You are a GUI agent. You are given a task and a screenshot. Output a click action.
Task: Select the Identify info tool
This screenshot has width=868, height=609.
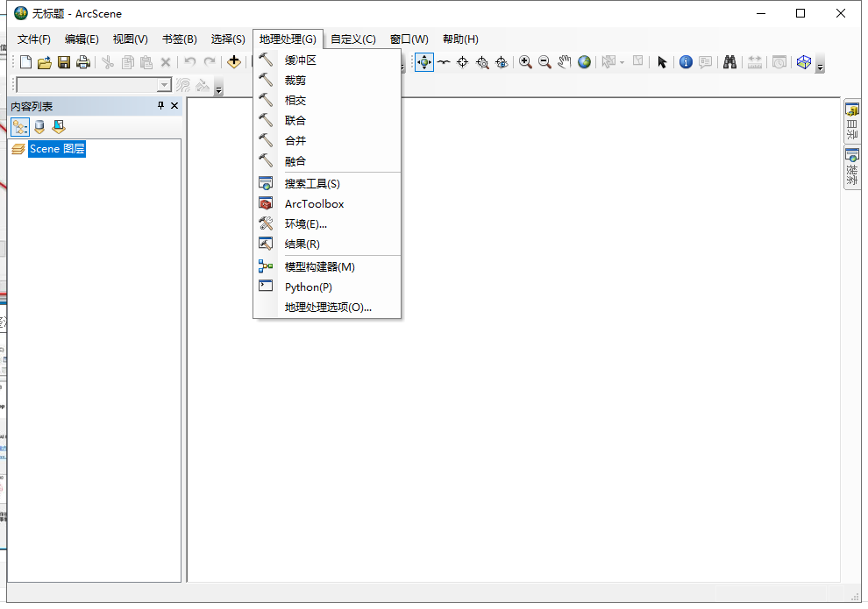click(x=686, y=62)
